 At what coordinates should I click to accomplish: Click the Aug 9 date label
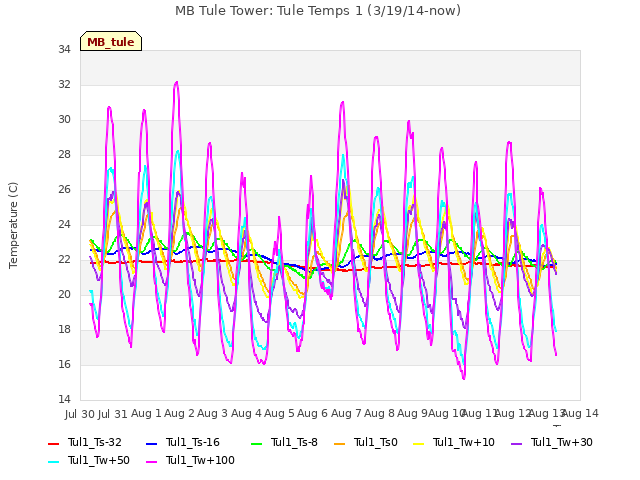pos(412,414)
